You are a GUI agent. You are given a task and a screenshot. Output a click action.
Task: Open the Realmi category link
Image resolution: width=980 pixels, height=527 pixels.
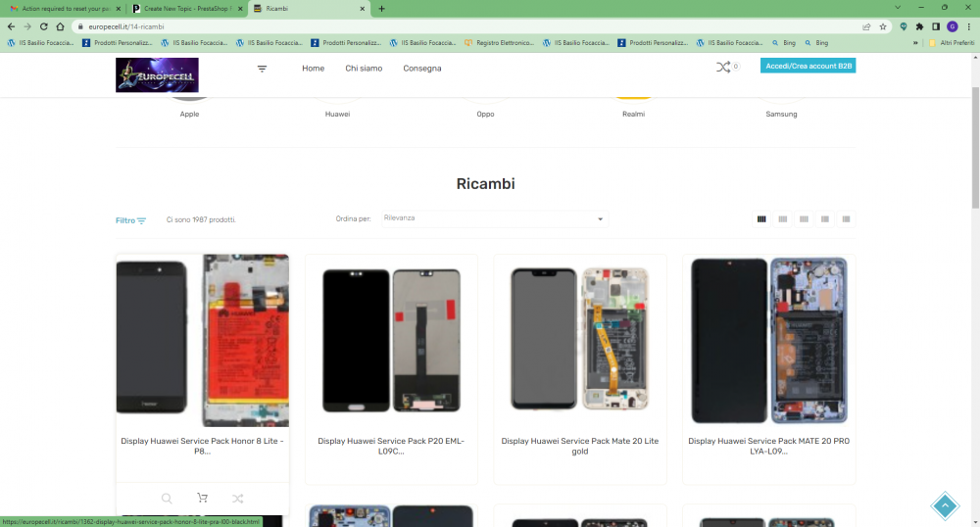[634, 115]
